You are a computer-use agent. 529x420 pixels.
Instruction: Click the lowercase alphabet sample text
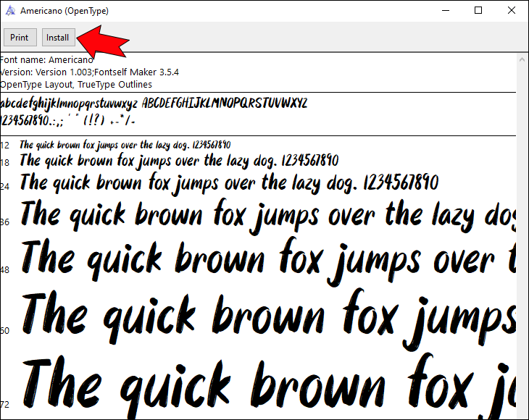click(x=69, y=102)
